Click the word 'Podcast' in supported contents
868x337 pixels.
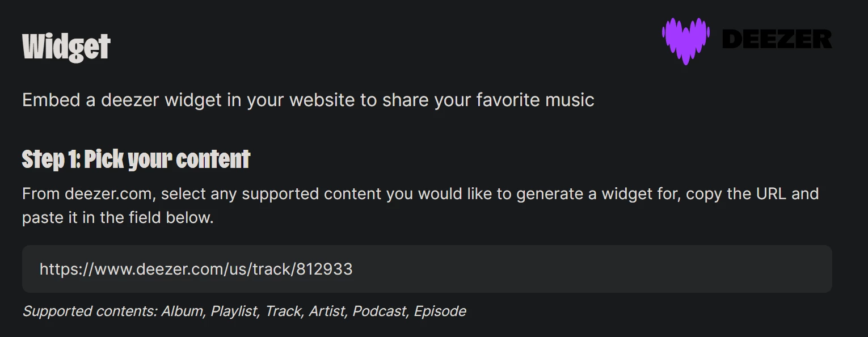pos(380,311)
